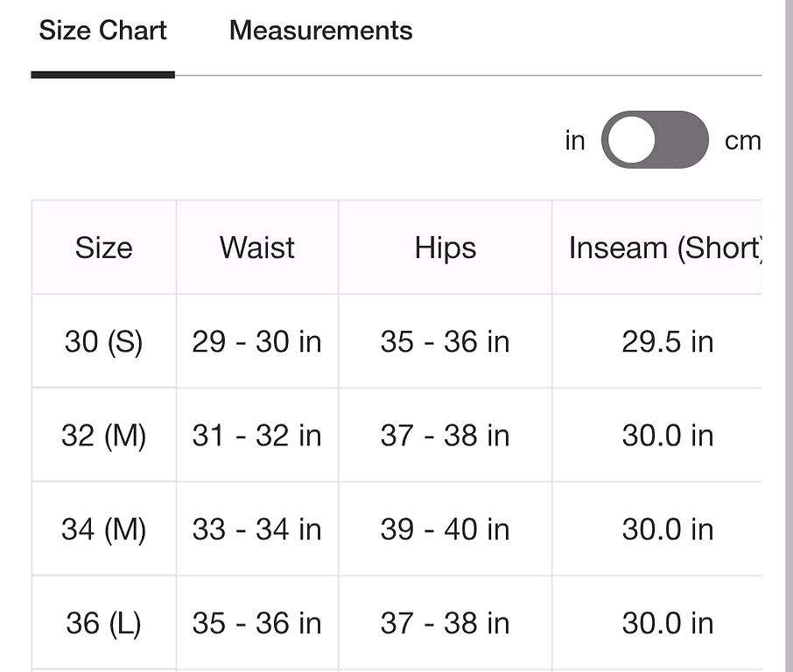Click the Inseam (Short) column header
Image resolution: width=793 pixels, height=672 pixels.
(x=657, y=248)
